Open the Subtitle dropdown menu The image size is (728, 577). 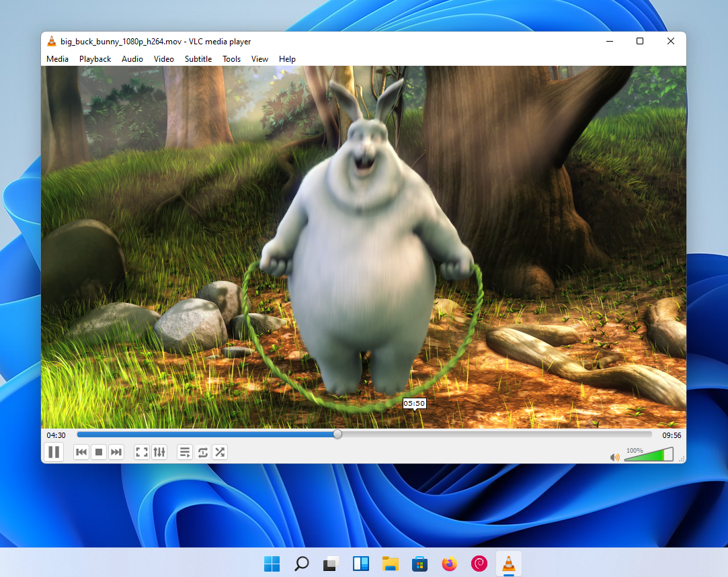click(x=198, y=59)
